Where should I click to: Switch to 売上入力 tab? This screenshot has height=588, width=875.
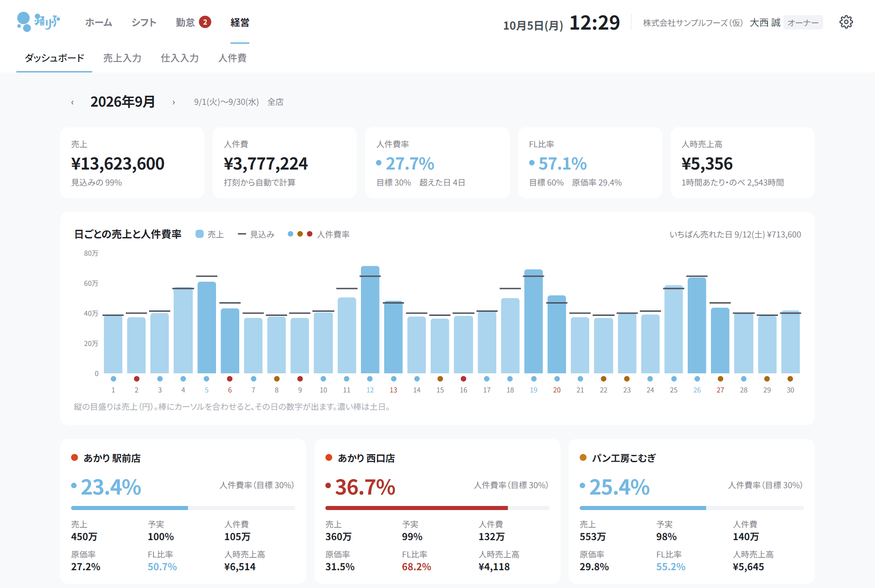pyautogui.click(x=122, y=58)
